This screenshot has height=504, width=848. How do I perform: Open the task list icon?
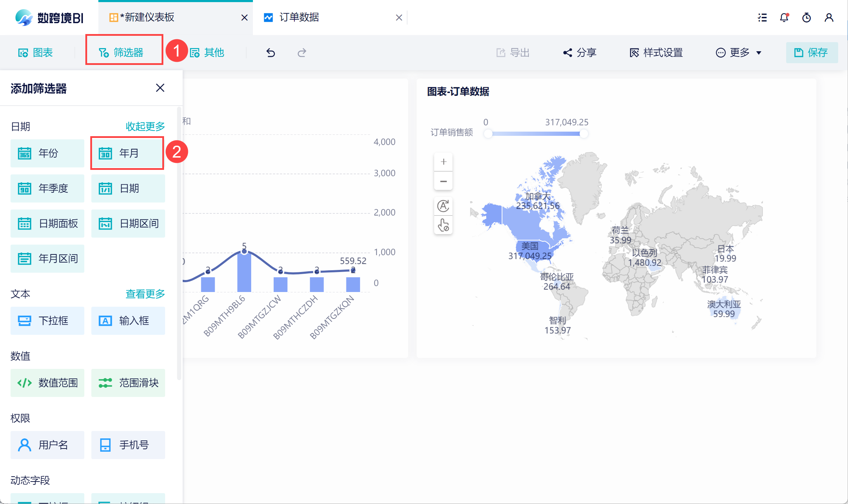click(762, 18)
